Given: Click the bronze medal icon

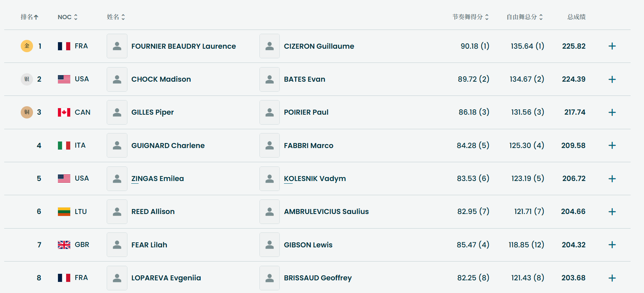Looking at the screenshot, I should [27, 112].
